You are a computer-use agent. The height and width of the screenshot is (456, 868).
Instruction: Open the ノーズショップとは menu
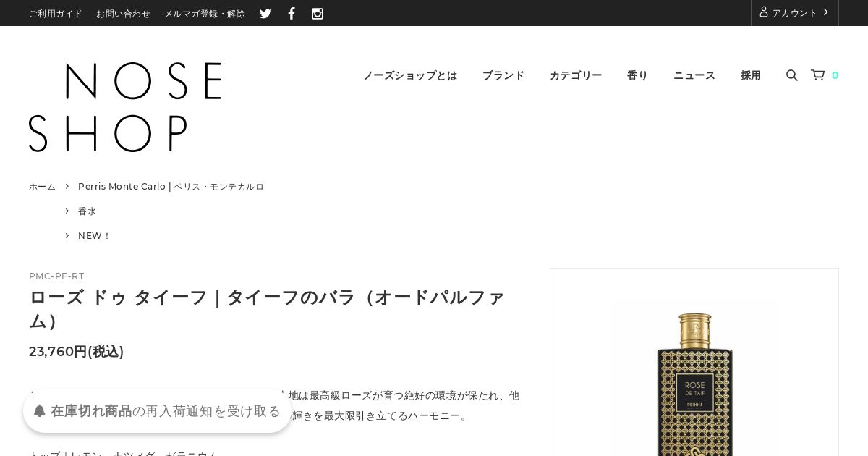410,75
